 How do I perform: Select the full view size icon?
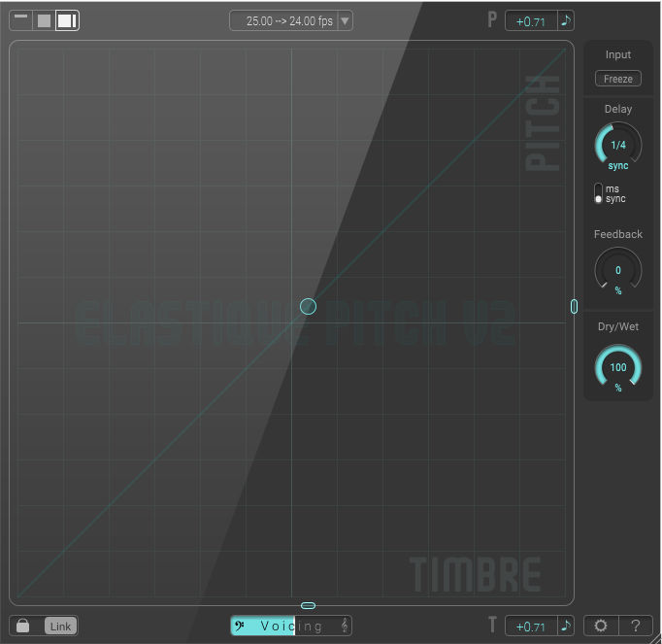[67, 20]
